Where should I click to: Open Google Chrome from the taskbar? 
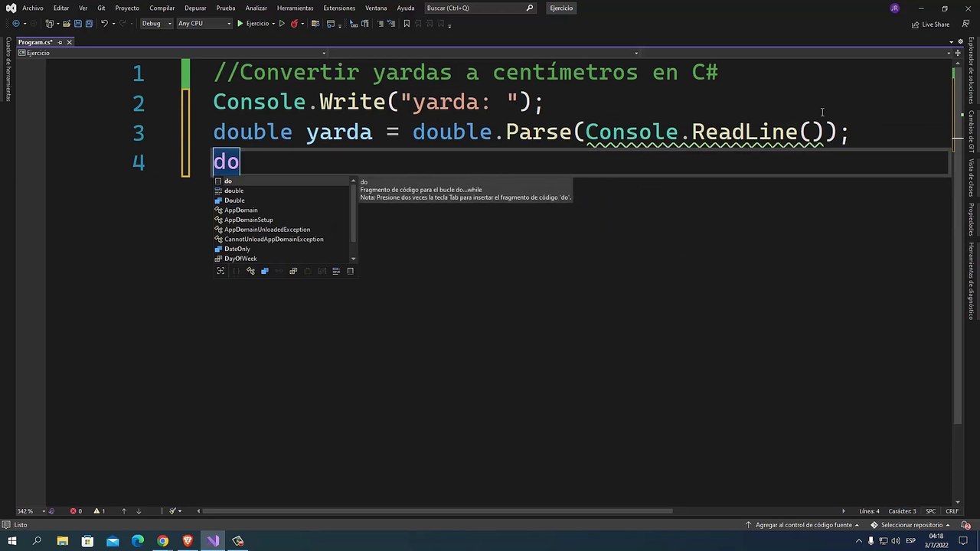pos(163,541)
